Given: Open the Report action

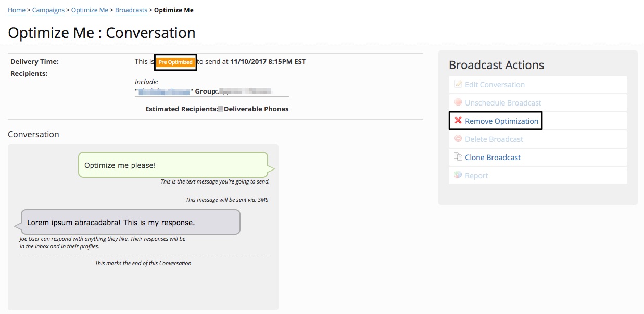Looking at the screenshot, I should point(538,175).
